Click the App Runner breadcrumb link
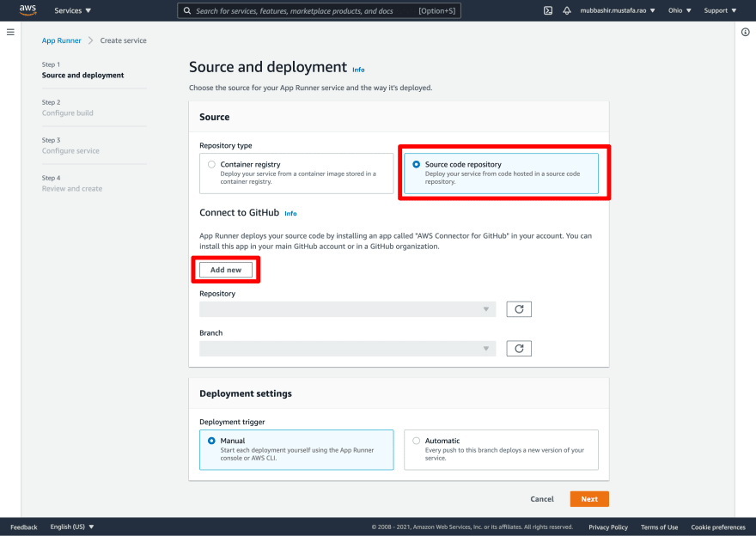 click(61, 40)
